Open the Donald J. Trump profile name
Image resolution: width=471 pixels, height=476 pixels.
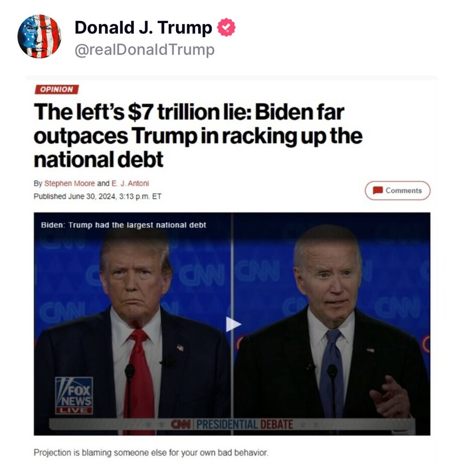143,27
